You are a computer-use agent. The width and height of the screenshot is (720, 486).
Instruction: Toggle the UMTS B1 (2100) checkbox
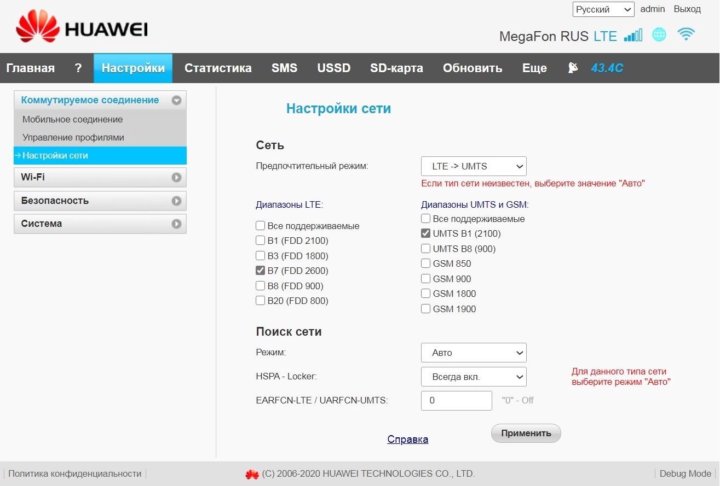426,233
